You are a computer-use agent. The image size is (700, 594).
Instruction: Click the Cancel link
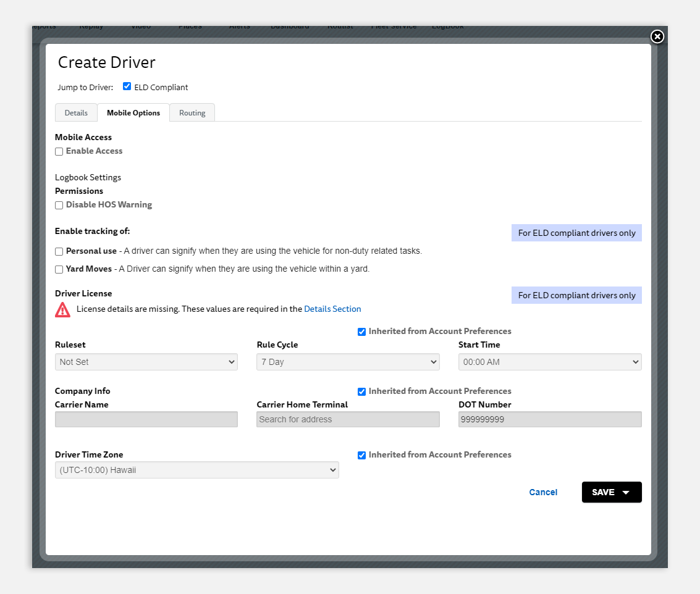pyautogui.click(x=543, y=492)
